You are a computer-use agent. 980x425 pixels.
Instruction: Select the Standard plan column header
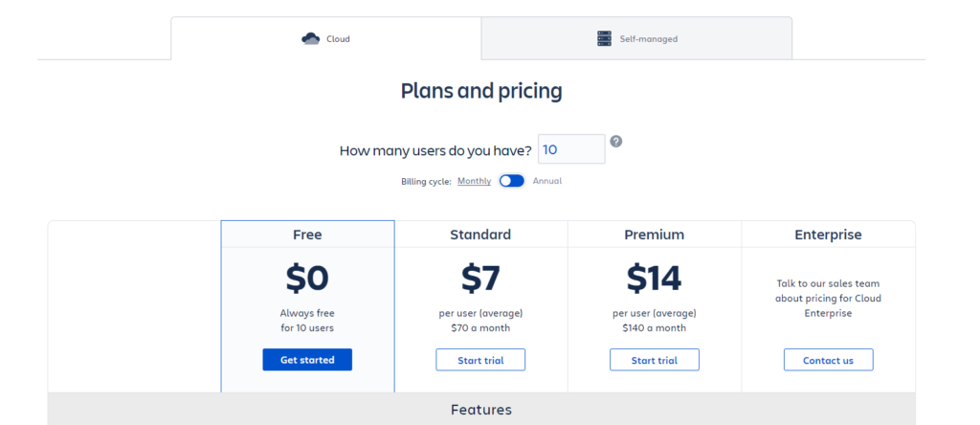(480, 235)
